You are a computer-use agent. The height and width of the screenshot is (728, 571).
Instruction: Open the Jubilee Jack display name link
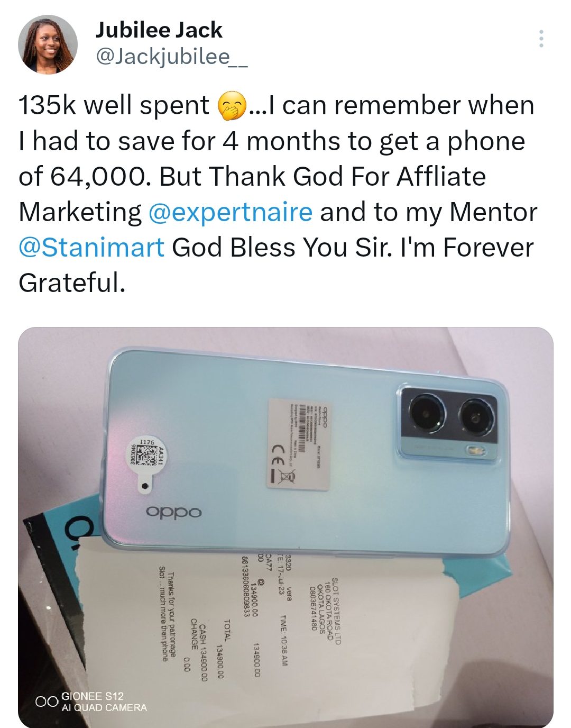[159, 30]
